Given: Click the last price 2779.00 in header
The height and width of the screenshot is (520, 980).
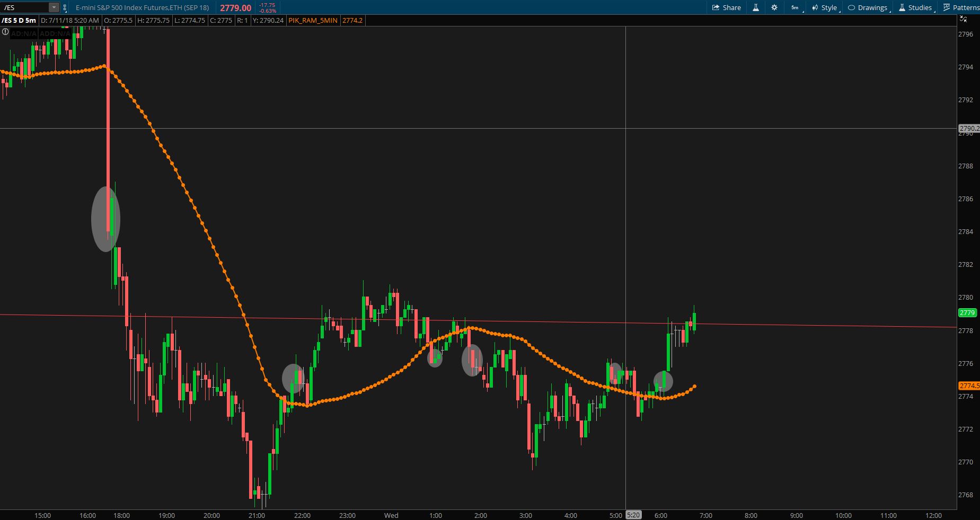Looking at the screenshot, I should coord(235,7).
